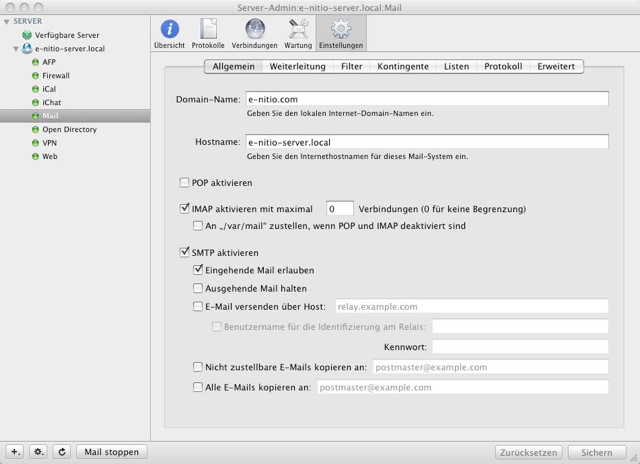Open the Übersicht info icon
The height and width of the screenshot is (464, 640).
click(x=170, y=28)
